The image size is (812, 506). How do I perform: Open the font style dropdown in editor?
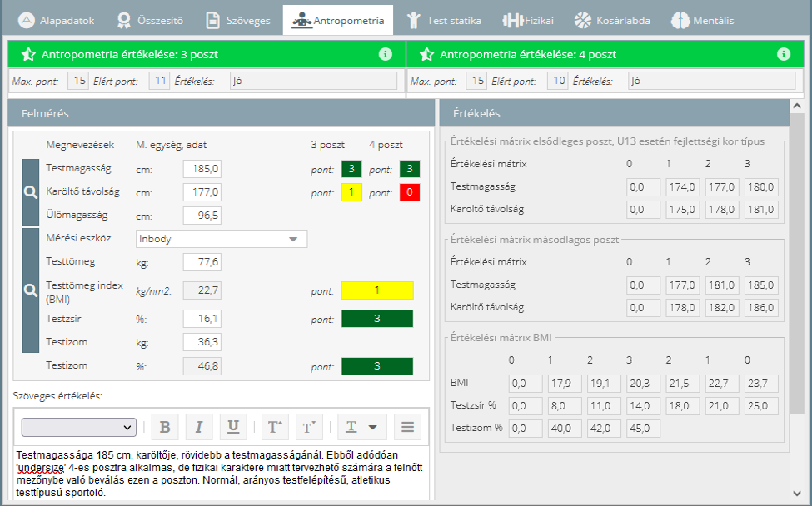pos(79,427)
